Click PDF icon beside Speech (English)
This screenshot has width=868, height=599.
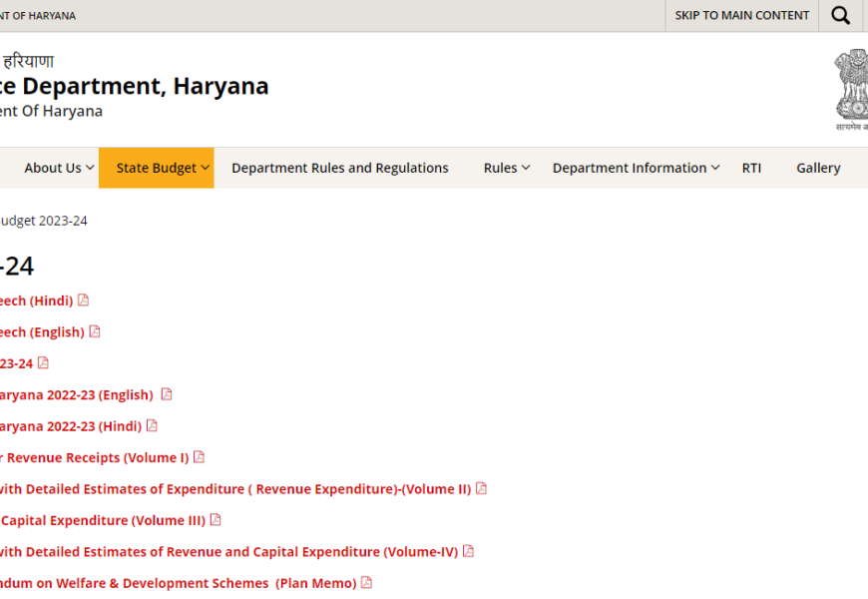tap(95, 331)
